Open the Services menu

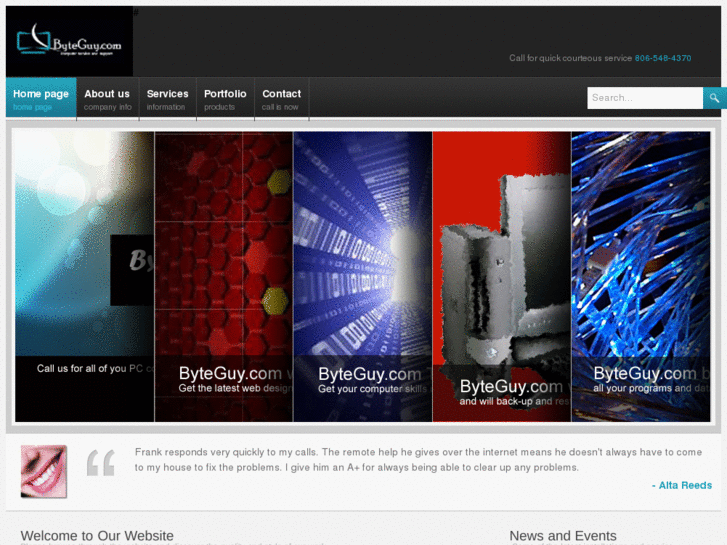[167, 99]
